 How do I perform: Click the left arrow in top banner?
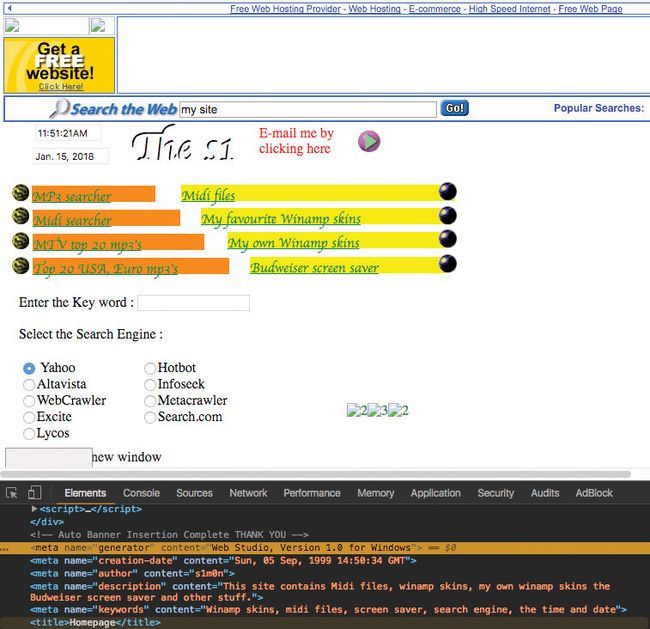tap(10, 8)
